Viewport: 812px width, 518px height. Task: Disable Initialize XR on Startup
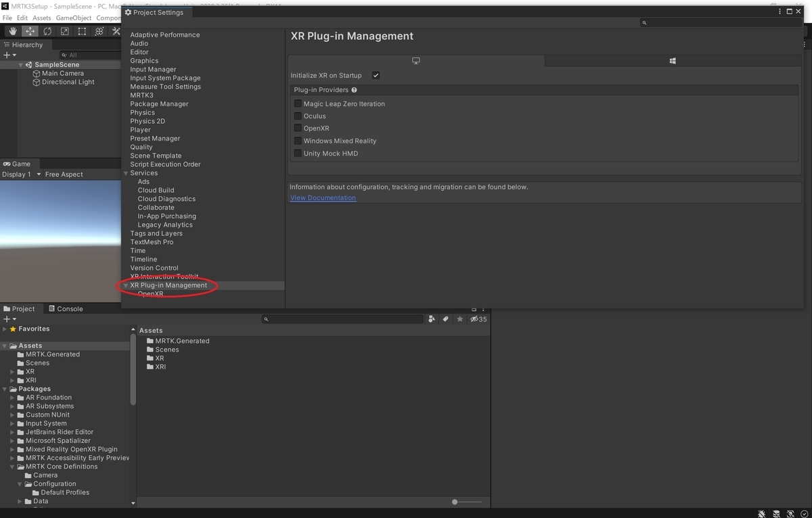coord(376,75)
